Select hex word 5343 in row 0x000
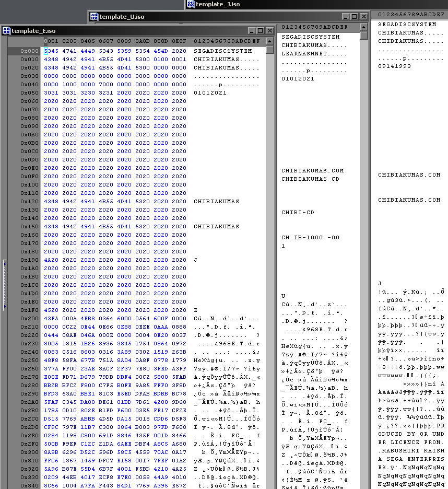Image resolution: width=448 pixels, height=489 pixels. [x=106, y=51]
